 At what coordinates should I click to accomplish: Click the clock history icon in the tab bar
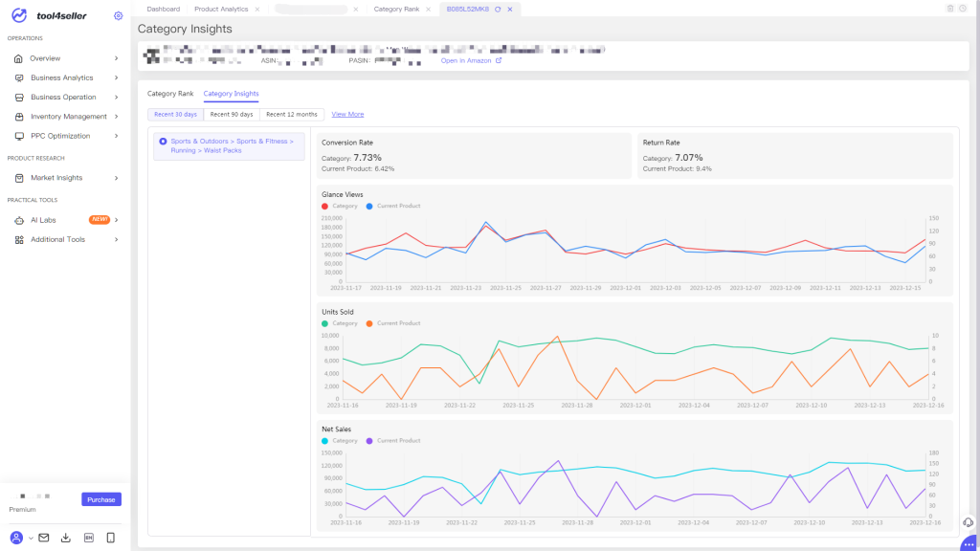[x=963, y=8]
